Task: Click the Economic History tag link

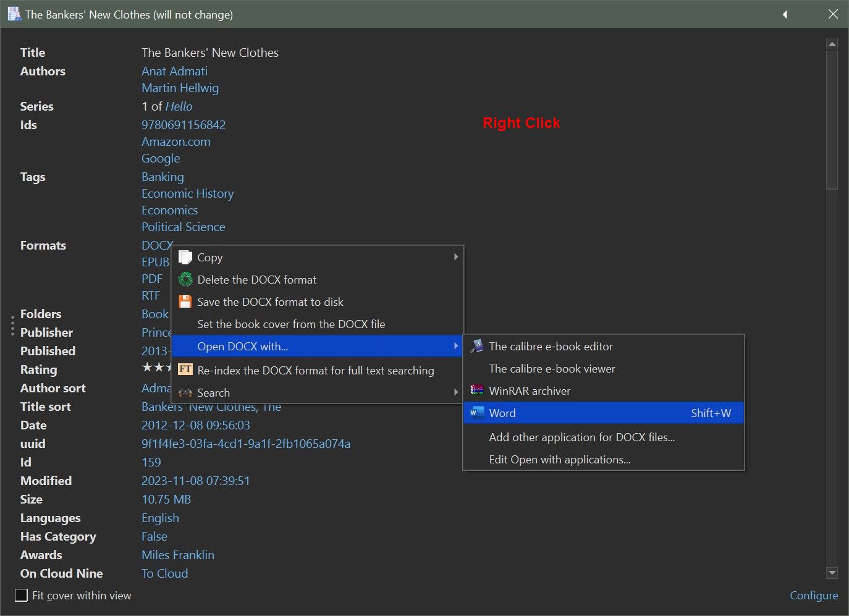Action: (187, 193)
